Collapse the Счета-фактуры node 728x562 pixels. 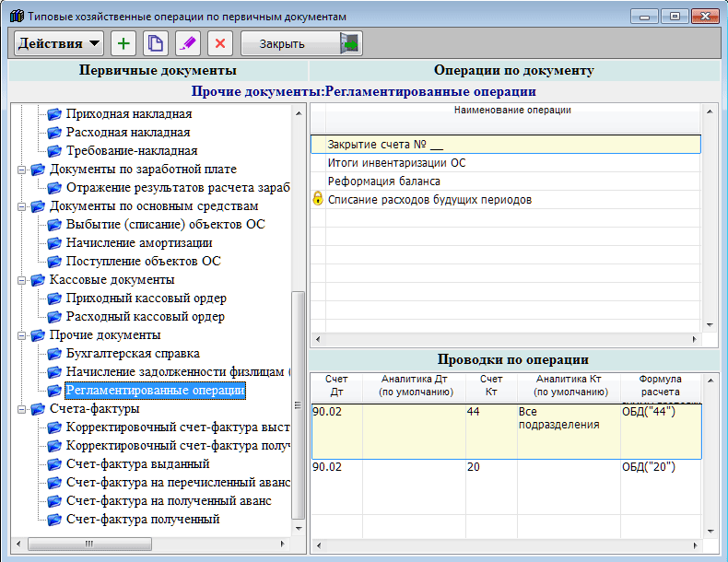click(21, 409)
